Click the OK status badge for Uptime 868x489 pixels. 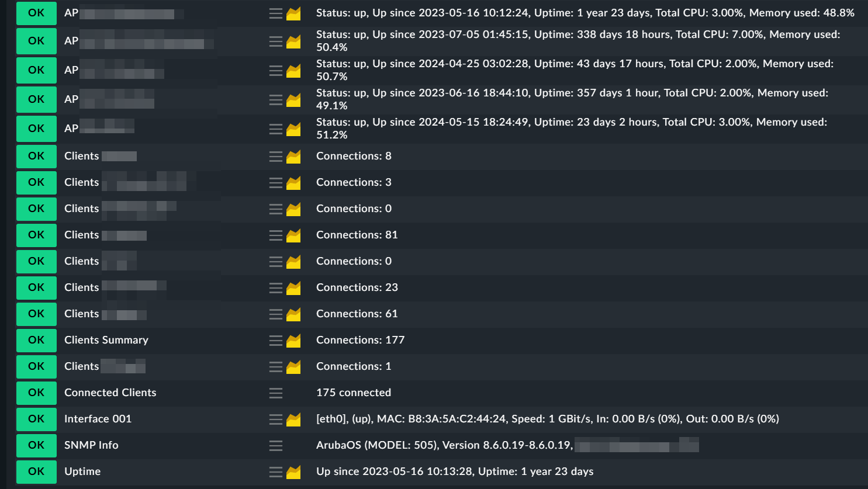[36, 471]
